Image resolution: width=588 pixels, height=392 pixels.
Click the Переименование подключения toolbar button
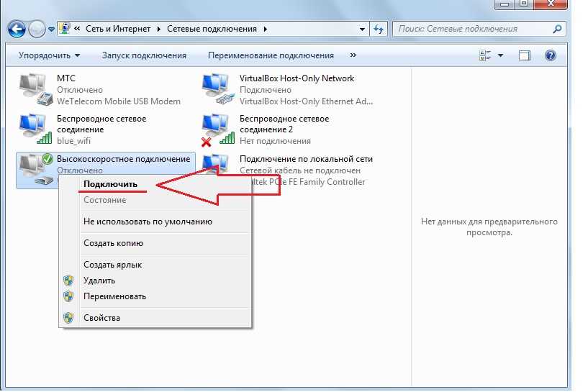271,55
